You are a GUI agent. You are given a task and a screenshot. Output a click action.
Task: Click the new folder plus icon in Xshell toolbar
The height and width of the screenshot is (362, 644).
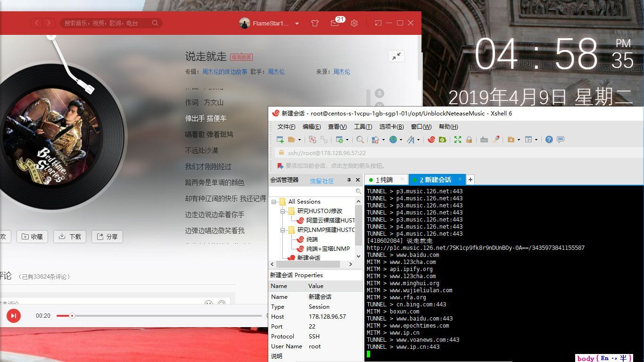click(x=511, y=140)
